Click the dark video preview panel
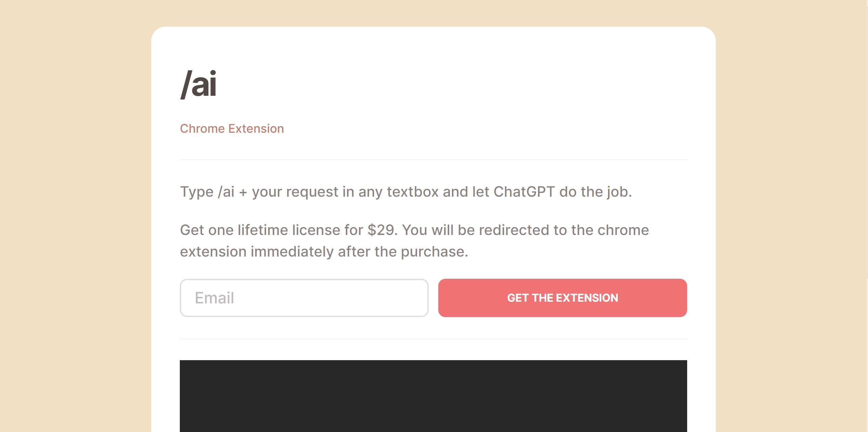This screenshot has width=868, height=432. click(433, 396)
